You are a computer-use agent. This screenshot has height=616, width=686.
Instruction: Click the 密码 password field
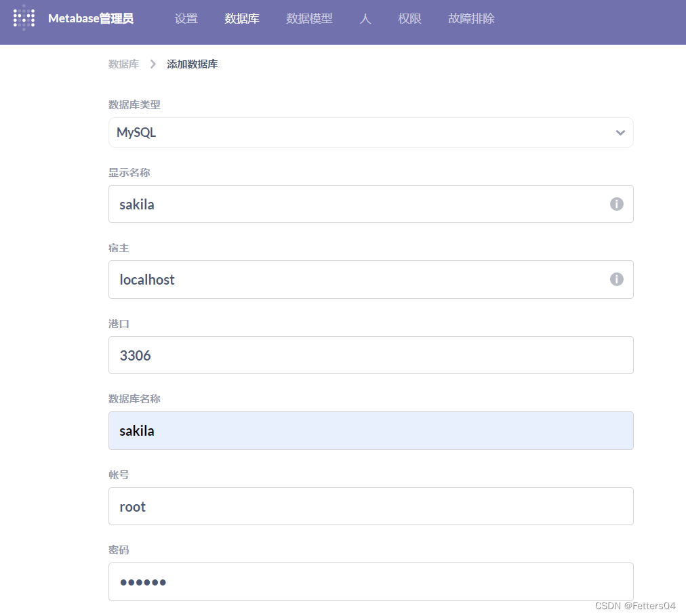[x=371, y=582]
